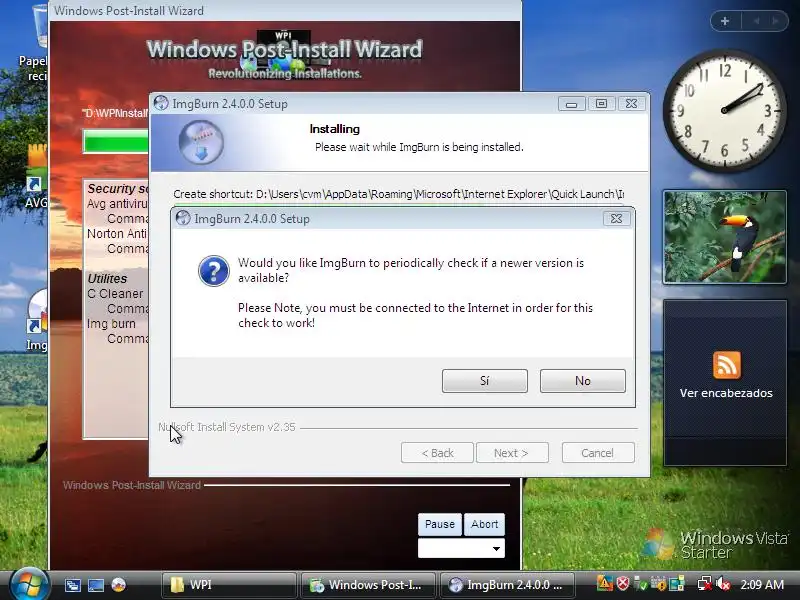Click the Next button in ImgBurn Setup

click(x=512, y=453)
